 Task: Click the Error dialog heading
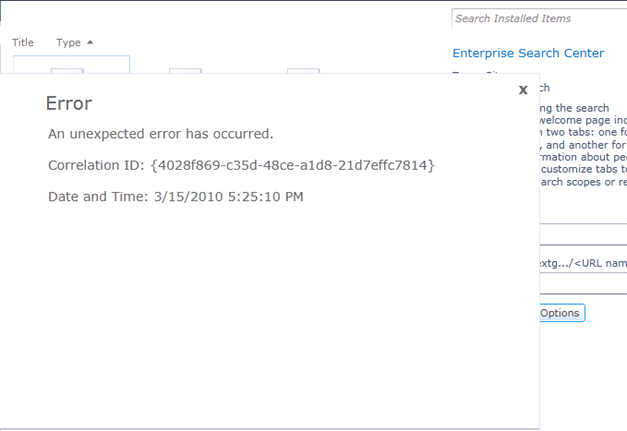click(69, 104)
